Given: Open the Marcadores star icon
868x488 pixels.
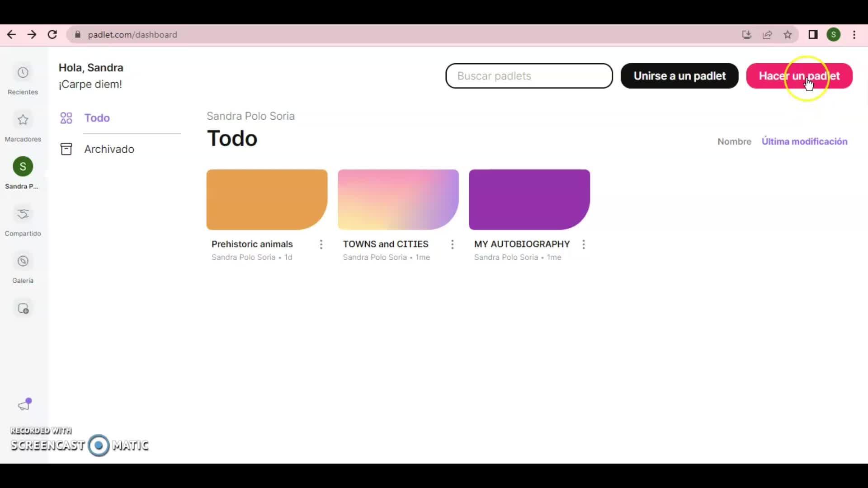Looking at the screenshot, I should pos(23,120).
